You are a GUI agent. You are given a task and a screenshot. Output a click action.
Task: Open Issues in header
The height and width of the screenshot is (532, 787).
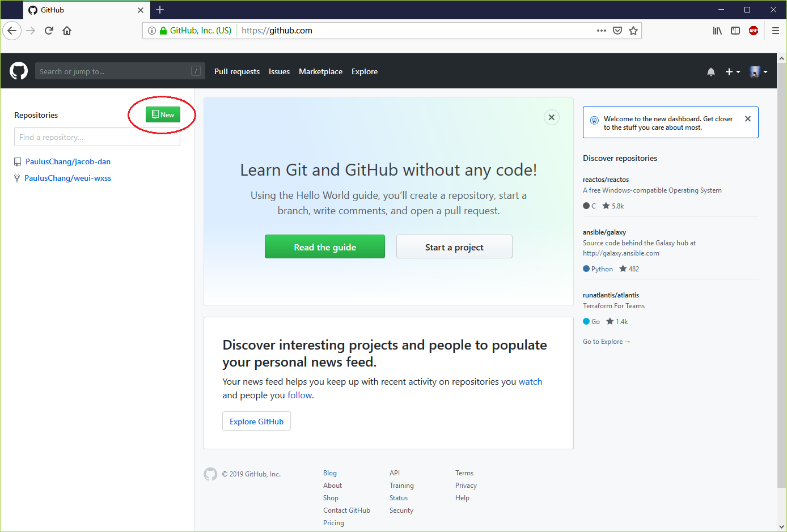279,71
